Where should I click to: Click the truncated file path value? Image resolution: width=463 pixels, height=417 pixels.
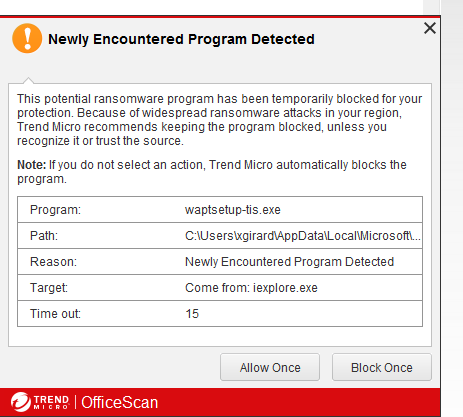click(x=303, y=236)
